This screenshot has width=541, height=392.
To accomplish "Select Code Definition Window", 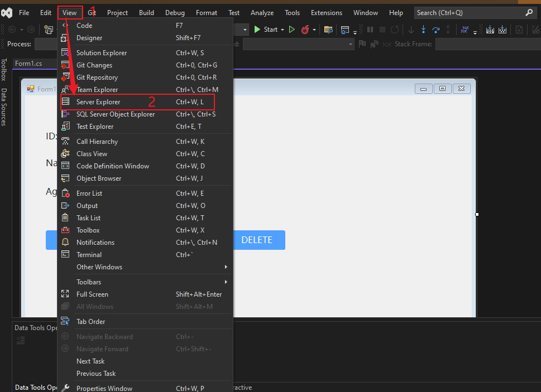I will (146, 166).
